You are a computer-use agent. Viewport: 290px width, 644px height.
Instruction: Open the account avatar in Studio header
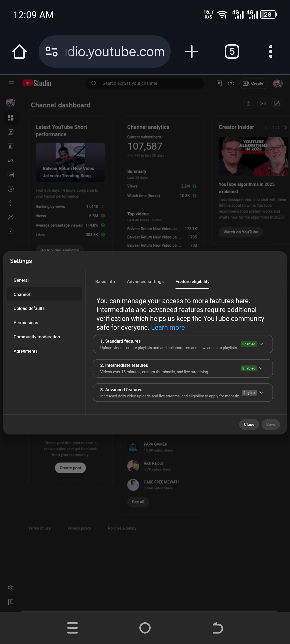(x=278, y=83)
